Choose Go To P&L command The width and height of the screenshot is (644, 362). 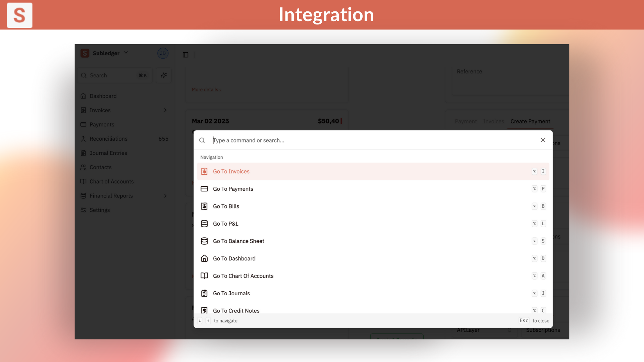coord(225,224)
